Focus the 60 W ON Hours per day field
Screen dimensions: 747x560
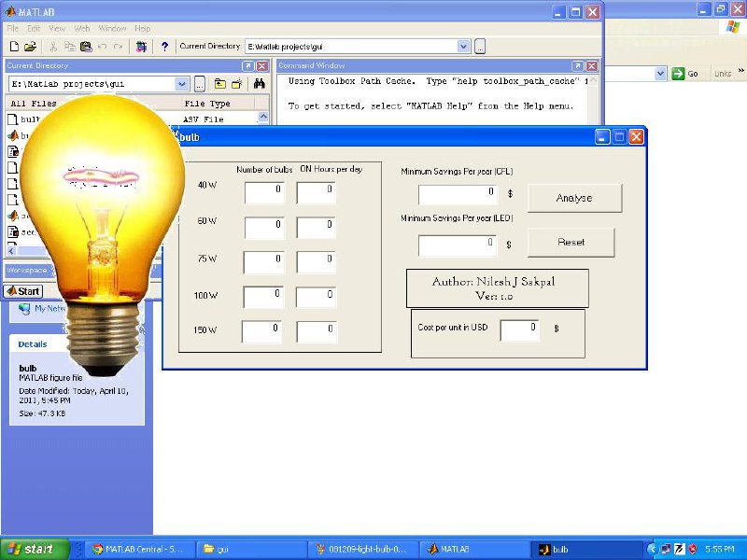[316, 228]
